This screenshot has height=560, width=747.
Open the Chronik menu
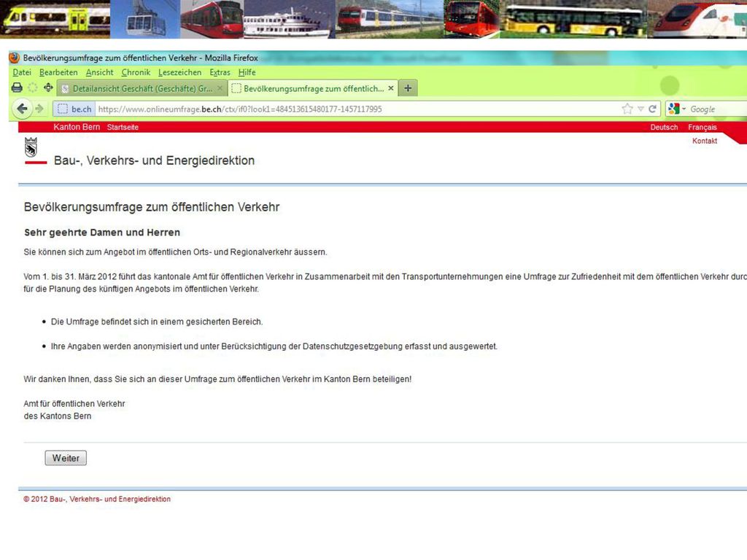(x=136, y=72)
